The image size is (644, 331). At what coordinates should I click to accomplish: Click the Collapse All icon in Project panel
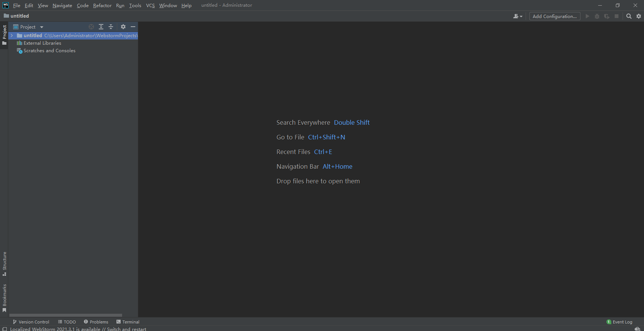pos(111,27)
